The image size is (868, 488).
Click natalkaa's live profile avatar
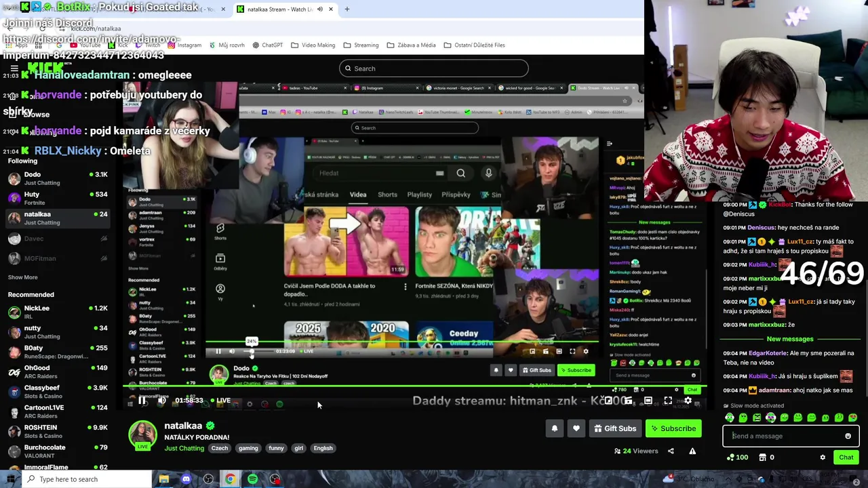coord(142,435)
